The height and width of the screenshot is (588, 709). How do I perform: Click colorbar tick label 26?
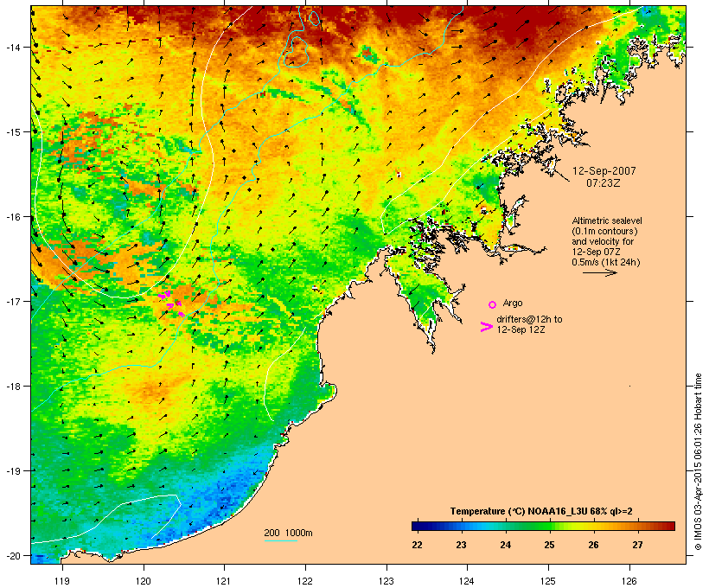(x=593, y=545)
